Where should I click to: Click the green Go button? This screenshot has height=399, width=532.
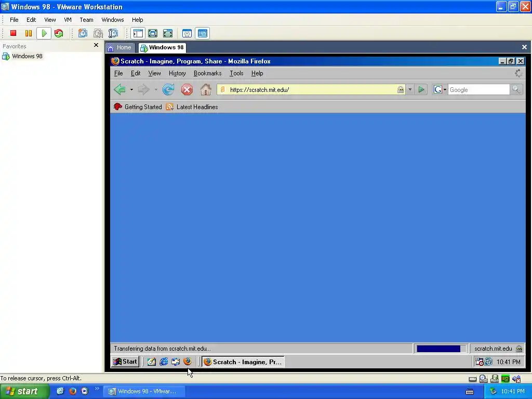tap(421, 89)
